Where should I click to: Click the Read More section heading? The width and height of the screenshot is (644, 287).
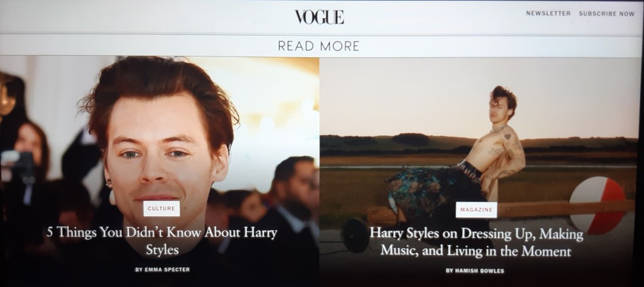pos(319,46)
